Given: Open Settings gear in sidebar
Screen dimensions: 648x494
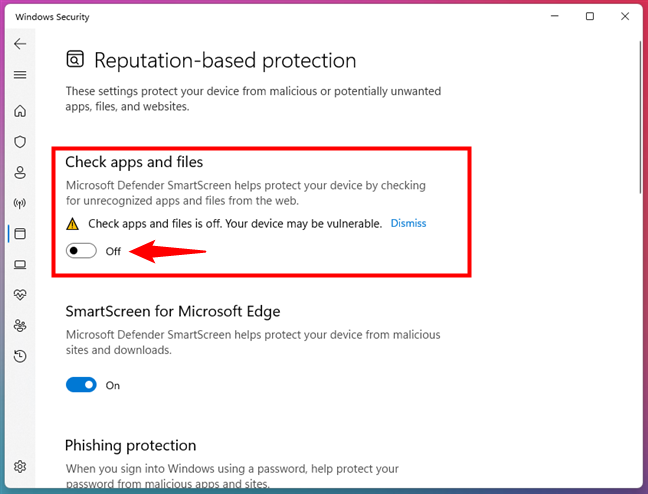Looking at the screenshot, I should [x=20, y=467].
